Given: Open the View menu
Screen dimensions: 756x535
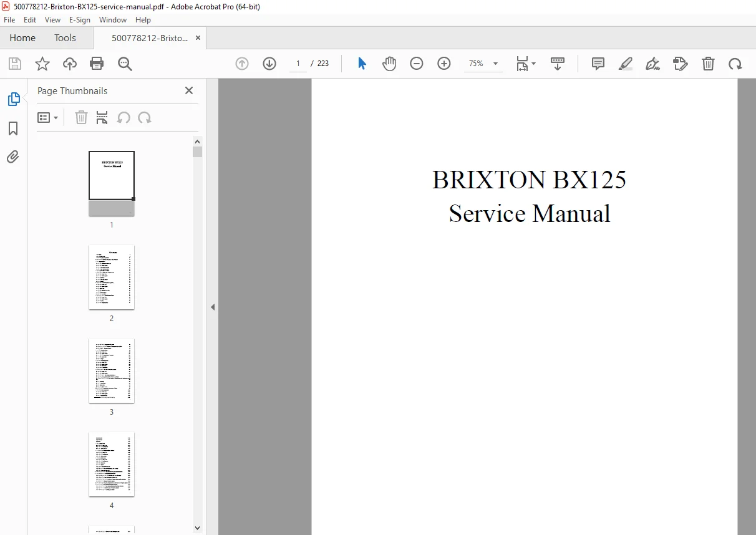Looking at the screenshot, I should [x=53, y=20].
